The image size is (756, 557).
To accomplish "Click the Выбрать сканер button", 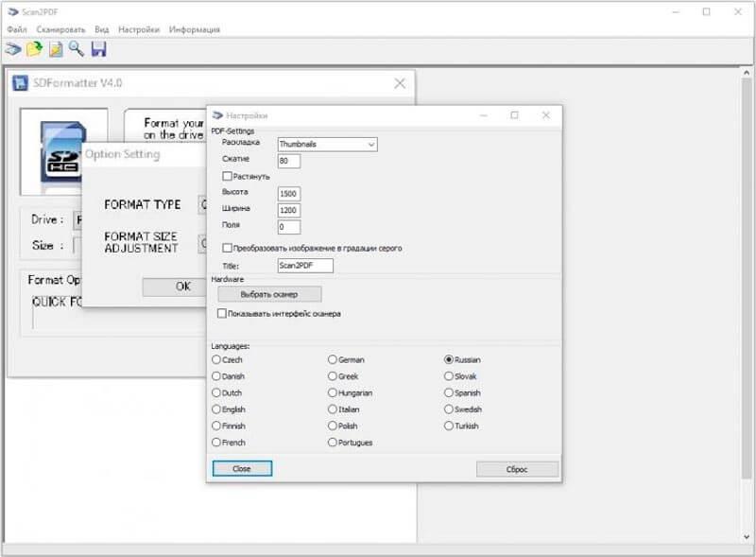I will point(269,294).
